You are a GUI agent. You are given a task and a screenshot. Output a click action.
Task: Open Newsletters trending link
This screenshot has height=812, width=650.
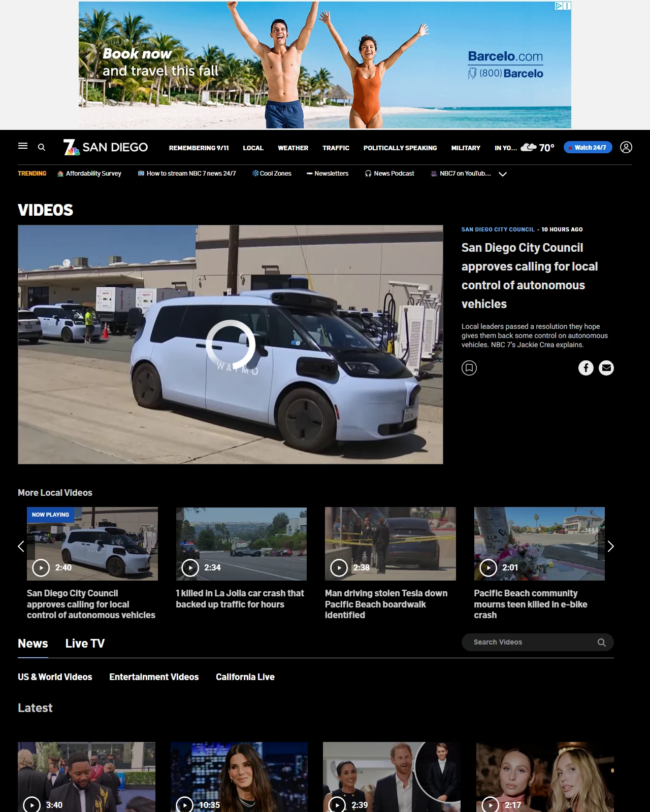[328, 174]
